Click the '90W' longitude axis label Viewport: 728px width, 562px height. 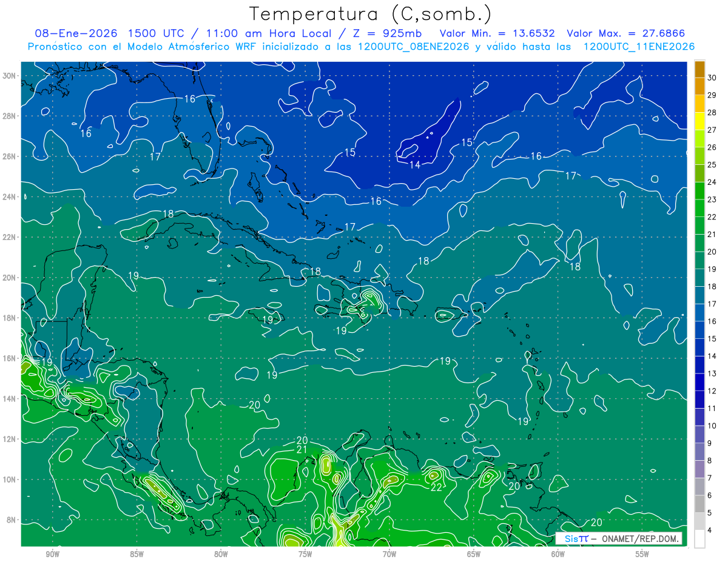53,554
